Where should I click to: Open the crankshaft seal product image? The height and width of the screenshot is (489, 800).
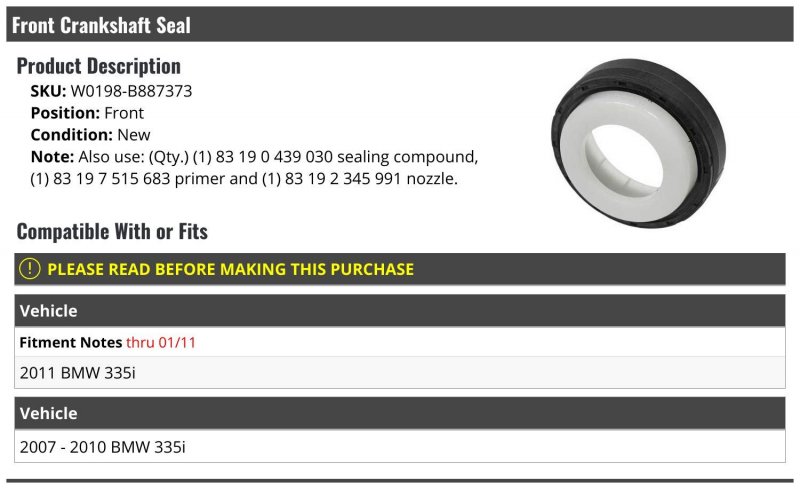click(638, 143)
